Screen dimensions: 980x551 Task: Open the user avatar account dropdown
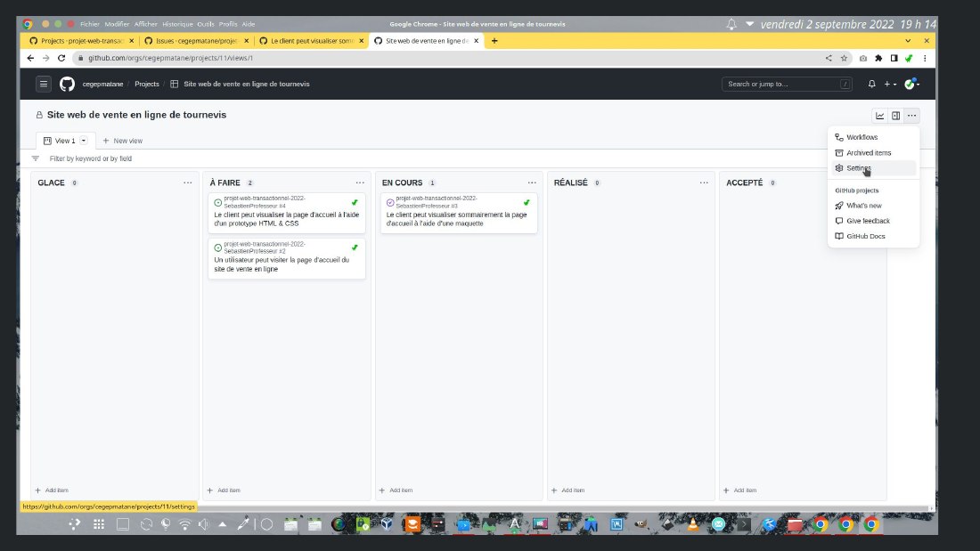point(912,84)
